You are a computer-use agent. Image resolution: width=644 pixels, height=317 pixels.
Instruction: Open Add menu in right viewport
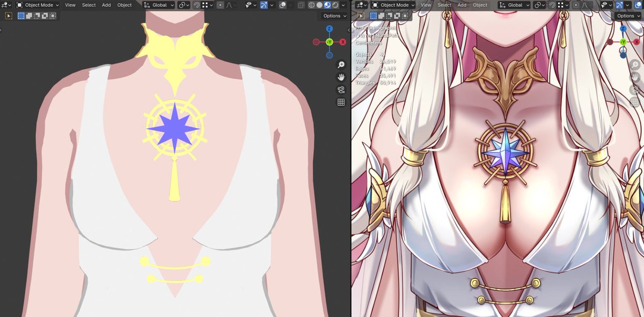click(x=462, y=5)
